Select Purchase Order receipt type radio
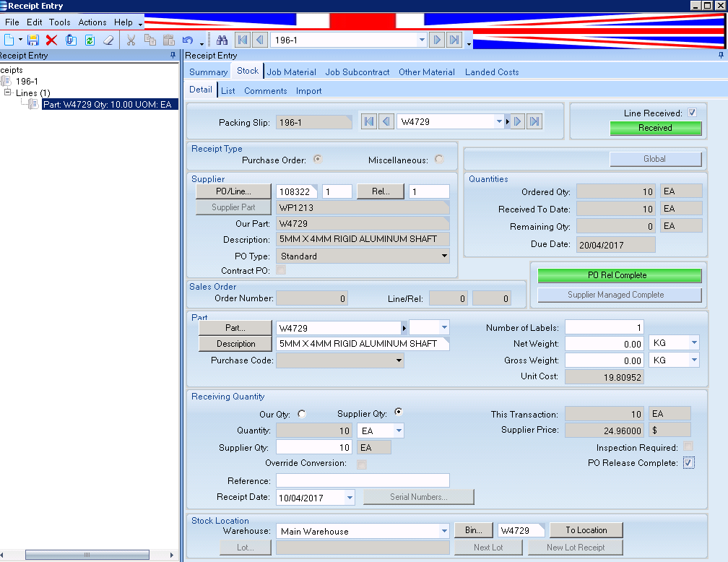 pos(318,160)
